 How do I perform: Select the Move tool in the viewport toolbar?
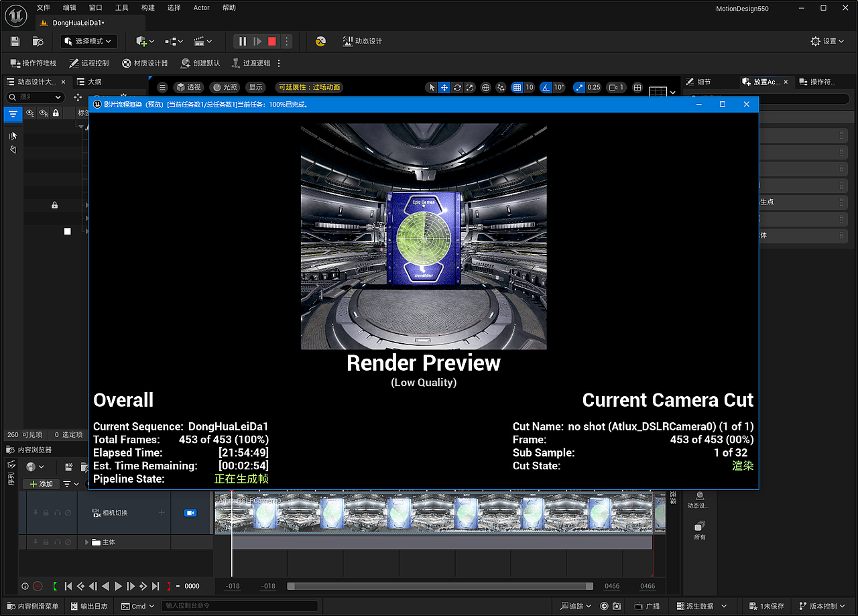point(444,87)
